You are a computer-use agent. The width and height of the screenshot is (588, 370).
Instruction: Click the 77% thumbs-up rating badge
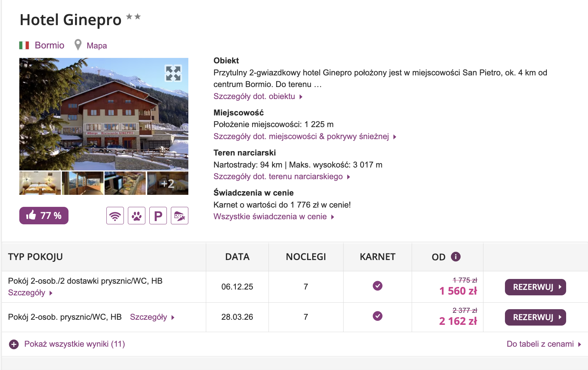44,216
